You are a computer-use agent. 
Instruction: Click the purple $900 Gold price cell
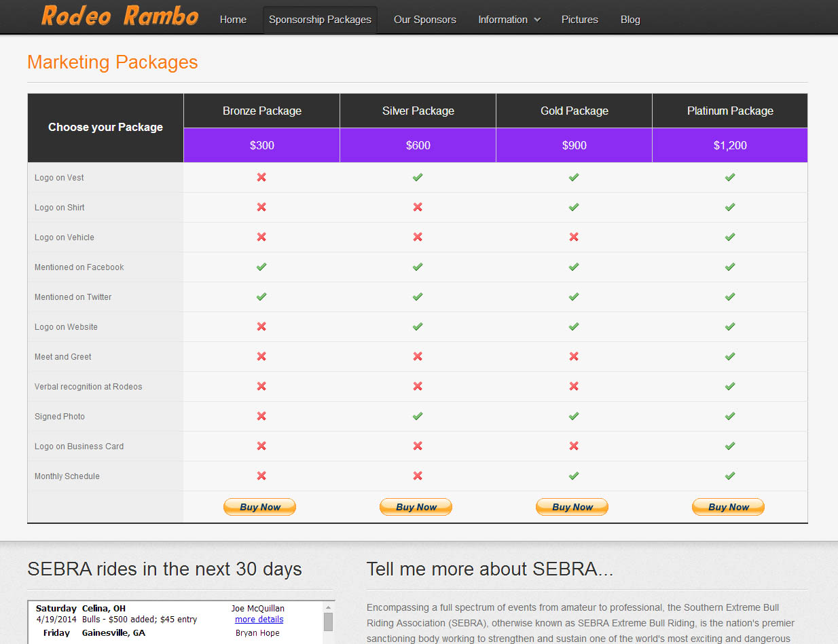574,145
